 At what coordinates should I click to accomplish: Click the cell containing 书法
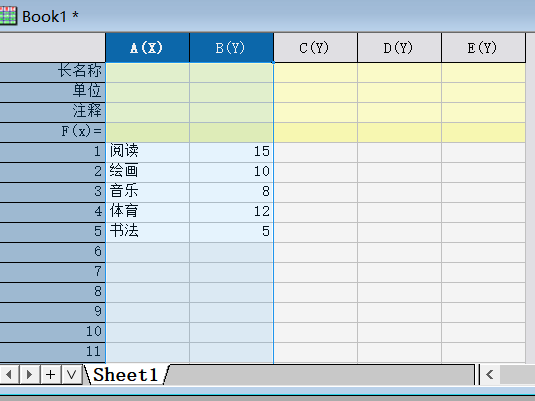tap(147, 232)
